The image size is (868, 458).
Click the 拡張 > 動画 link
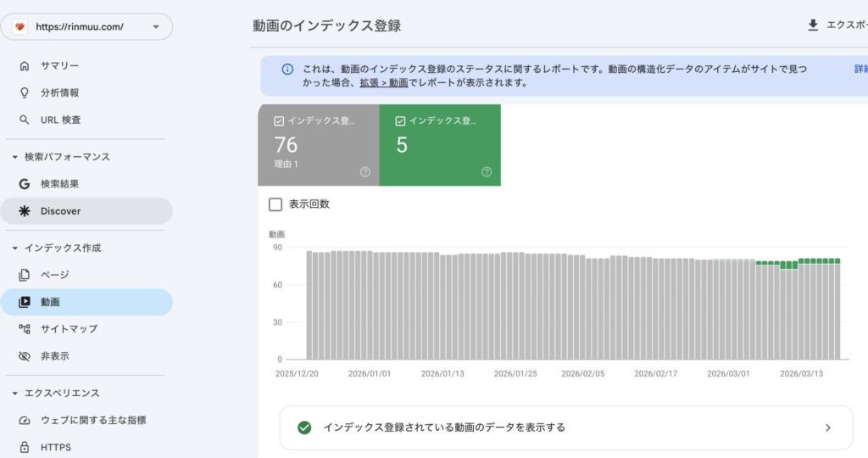point(383,83)
